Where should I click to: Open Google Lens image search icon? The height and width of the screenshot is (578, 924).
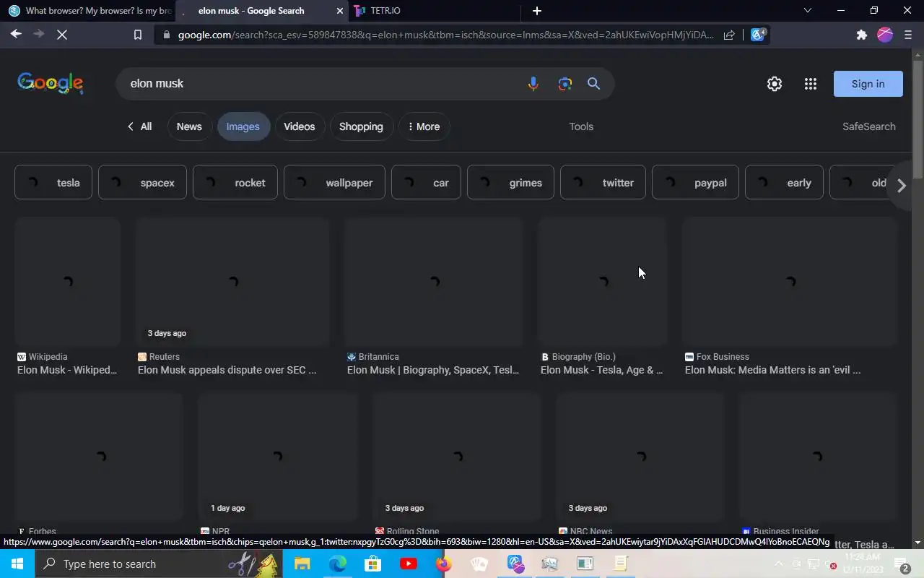[x=565, y=84]
